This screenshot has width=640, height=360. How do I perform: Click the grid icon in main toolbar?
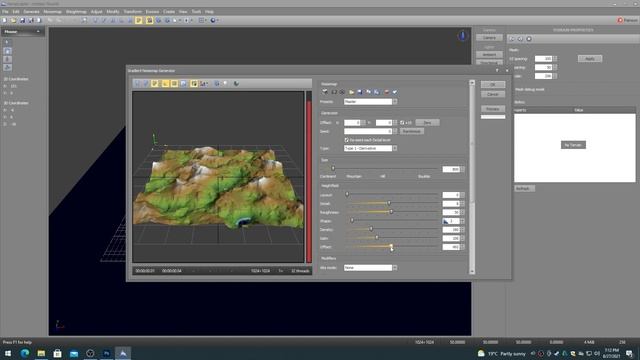pyautogui.click(x=201, y=20)
